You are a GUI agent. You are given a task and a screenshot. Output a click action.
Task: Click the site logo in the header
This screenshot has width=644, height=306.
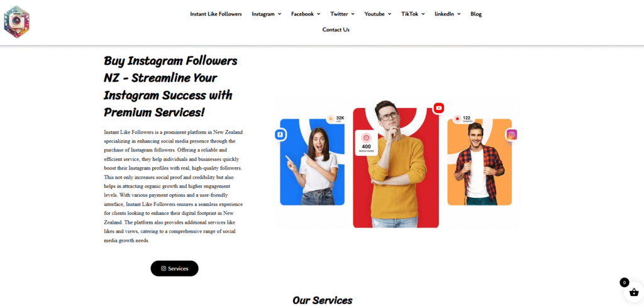click(16, 22)
